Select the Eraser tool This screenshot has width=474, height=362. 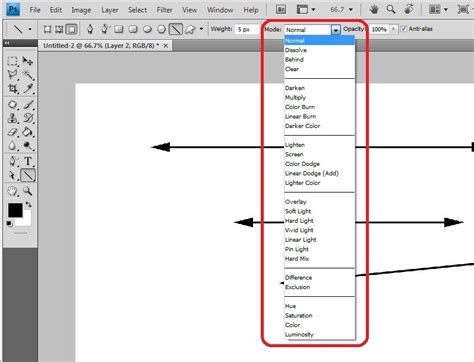click(12, 132)
